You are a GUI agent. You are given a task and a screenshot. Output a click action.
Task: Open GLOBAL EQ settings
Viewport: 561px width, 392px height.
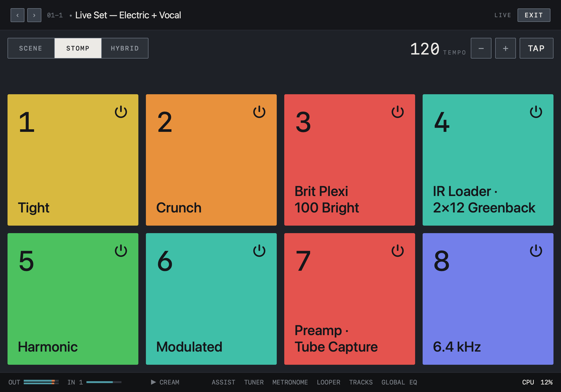(399, 382)
